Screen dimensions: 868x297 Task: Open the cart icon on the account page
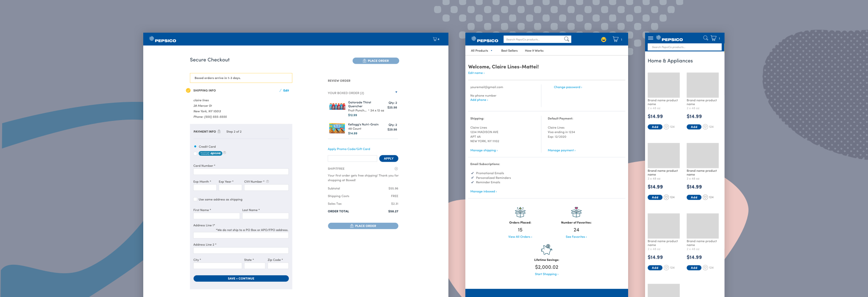[615, 39]
